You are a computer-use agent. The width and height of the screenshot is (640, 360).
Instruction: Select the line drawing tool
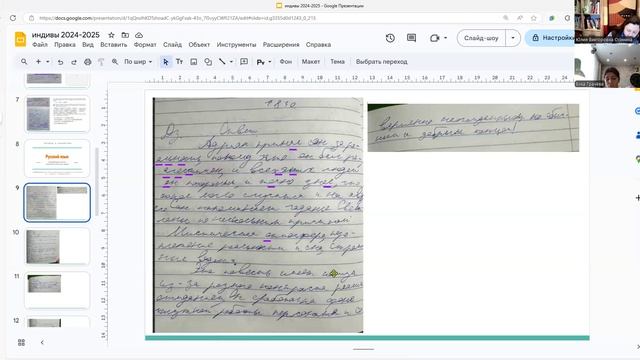[x=222, y=62]
